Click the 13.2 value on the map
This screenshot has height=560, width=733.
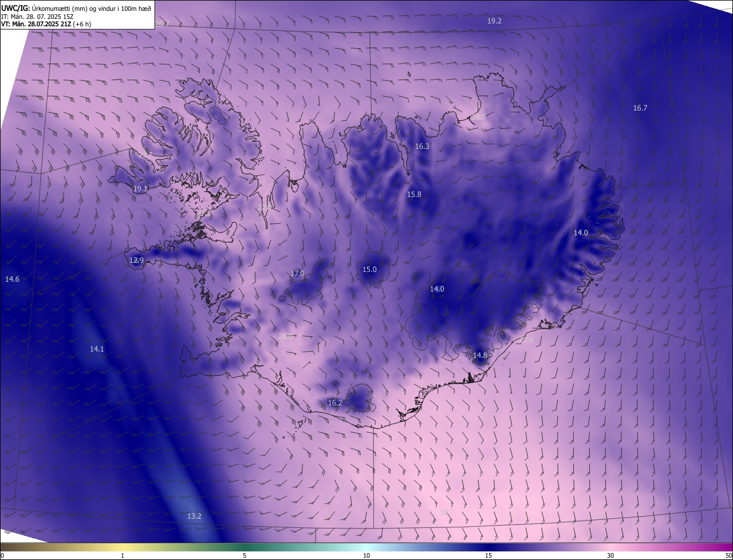click(194, 516)
